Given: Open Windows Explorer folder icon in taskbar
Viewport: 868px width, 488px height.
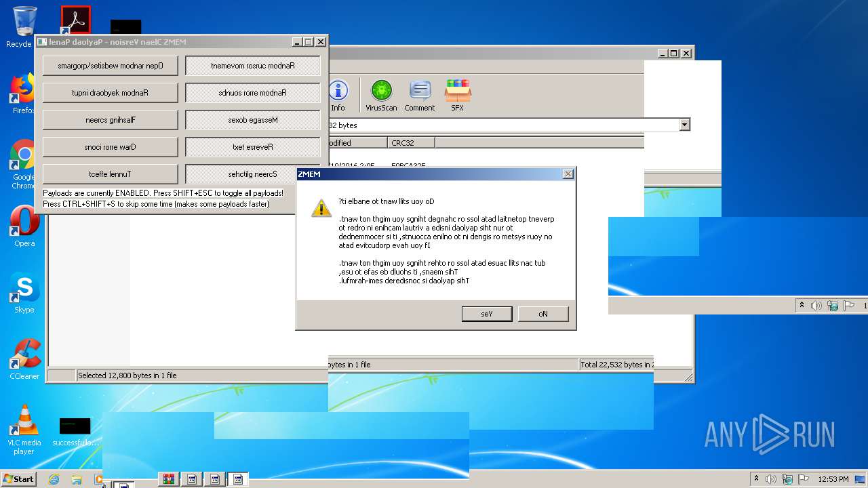Looking at the screenshot, I should 77,479.
